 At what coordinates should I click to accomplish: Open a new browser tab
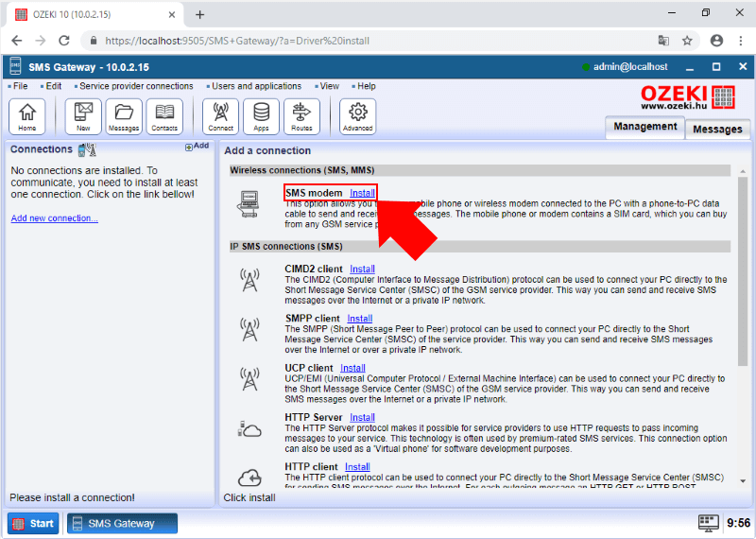click(199, 14)
